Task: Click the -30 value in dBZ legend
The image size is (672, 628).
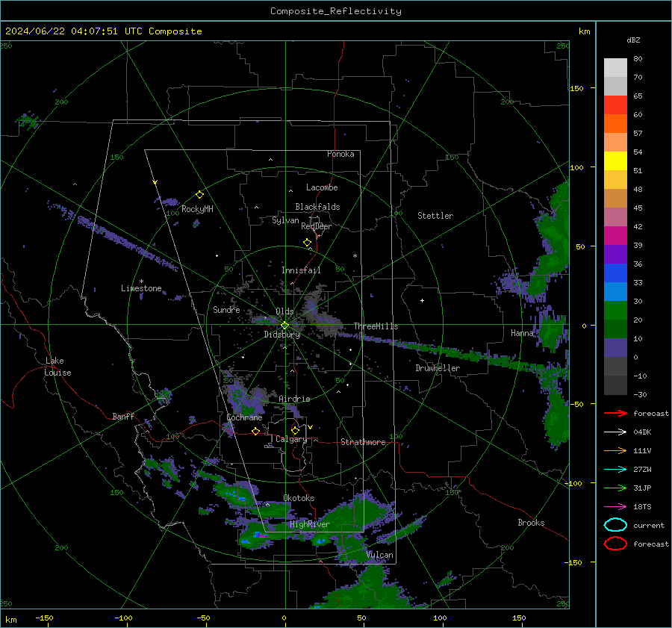Action: (640, 394)
